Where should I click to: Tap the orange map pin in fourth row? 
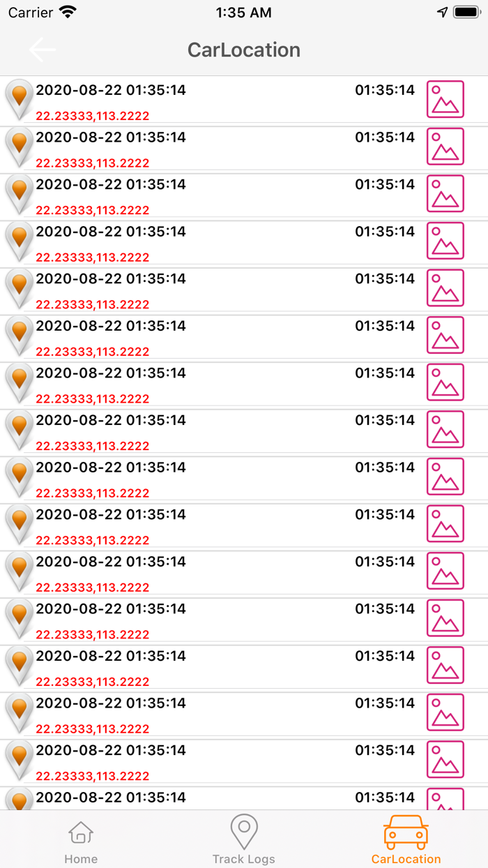click(x=20, y=240)
